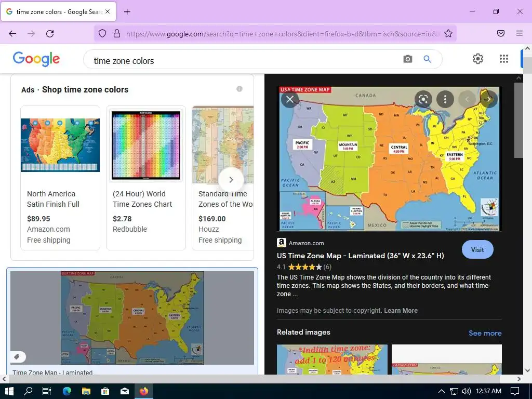Open File Explorer from the taskbar
The height and width of the screenshot is (399, 532).
click(x=86, y=391)
